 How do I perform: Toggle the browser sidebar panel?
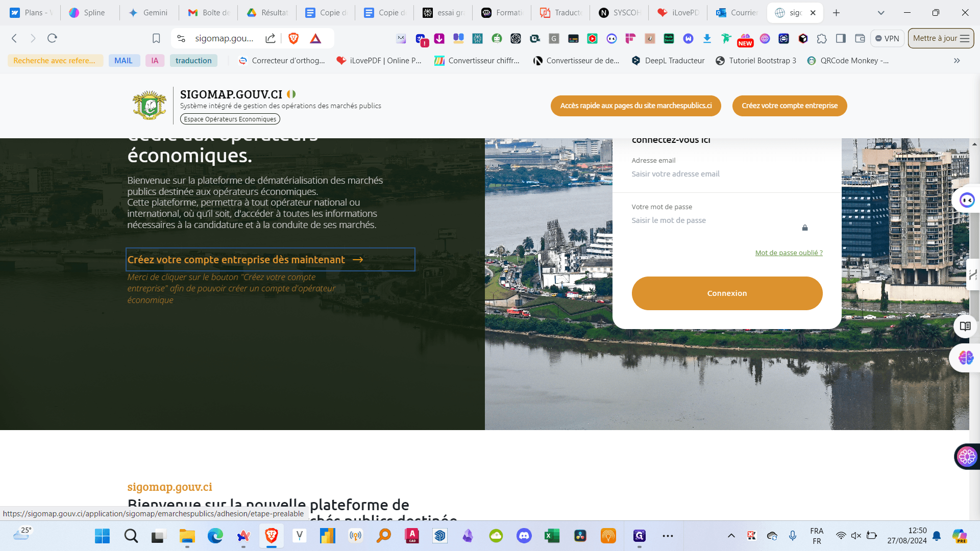(841, 38)
